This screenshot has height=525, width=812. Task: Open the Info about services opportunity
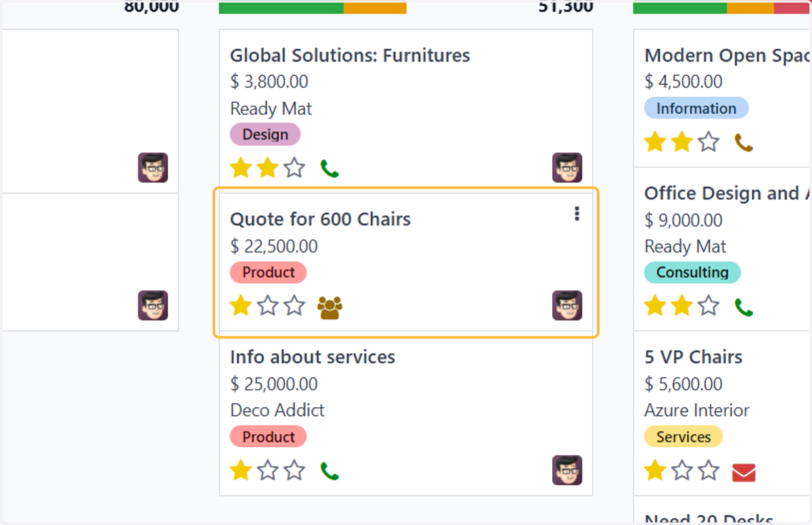(313, 357)
